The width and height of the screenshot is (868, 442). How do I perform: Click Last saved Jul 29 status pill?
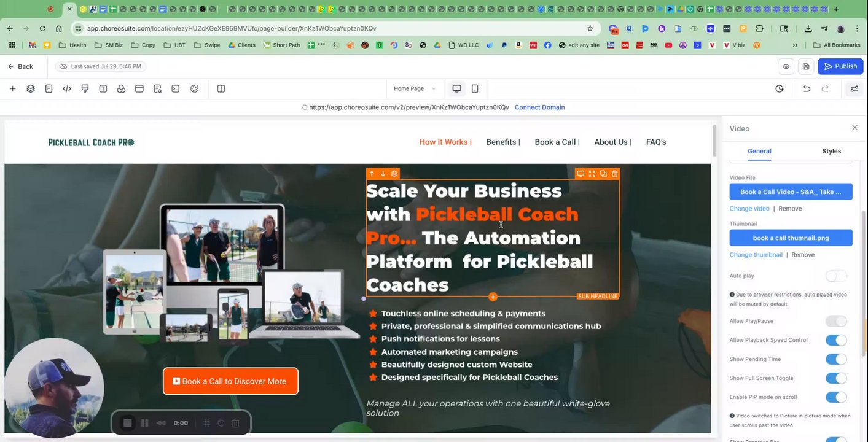100,66
